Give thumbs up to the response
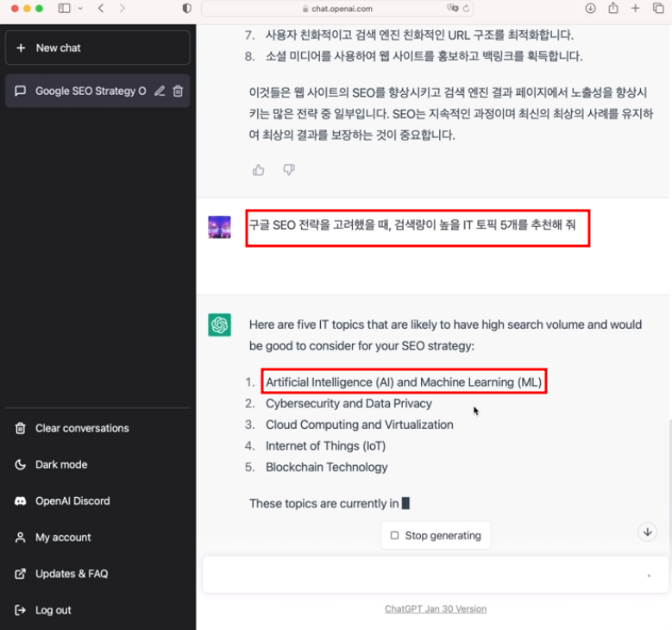This screenshot has height=630, width=672. tap(259, 170)
